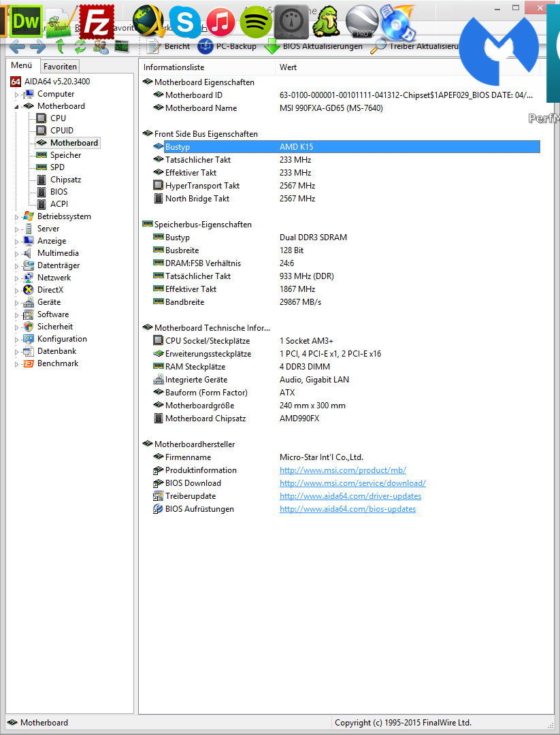The height and width of the screenshot is (735, 560).
Task: Click the Informationsliste column header
Action: pyautogui.click(x=207, y=67)
